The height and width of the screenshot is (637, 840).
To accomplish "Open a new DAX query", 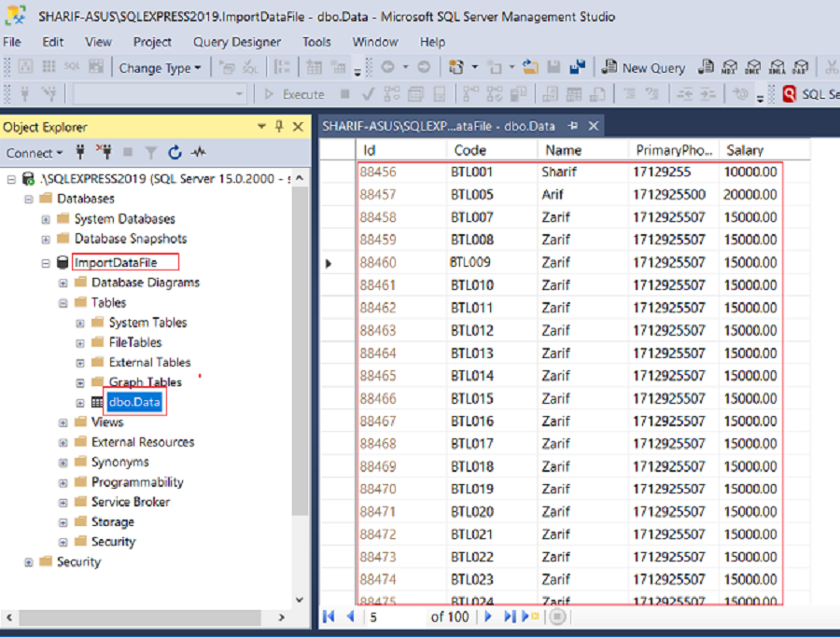I will click(x=801, y=67).
